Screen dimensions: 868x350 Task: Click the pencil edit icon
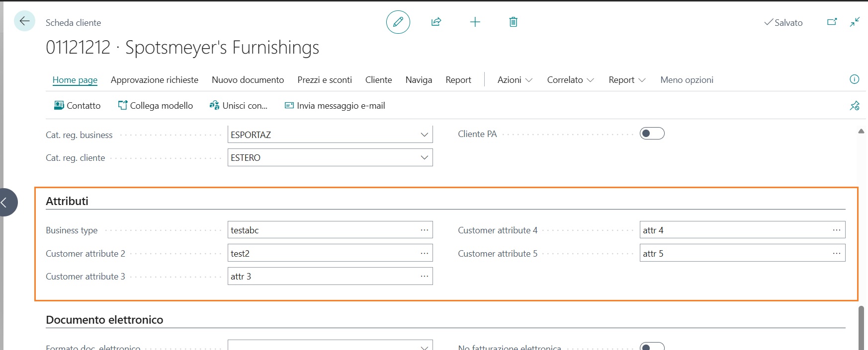(x=398, y=22)
